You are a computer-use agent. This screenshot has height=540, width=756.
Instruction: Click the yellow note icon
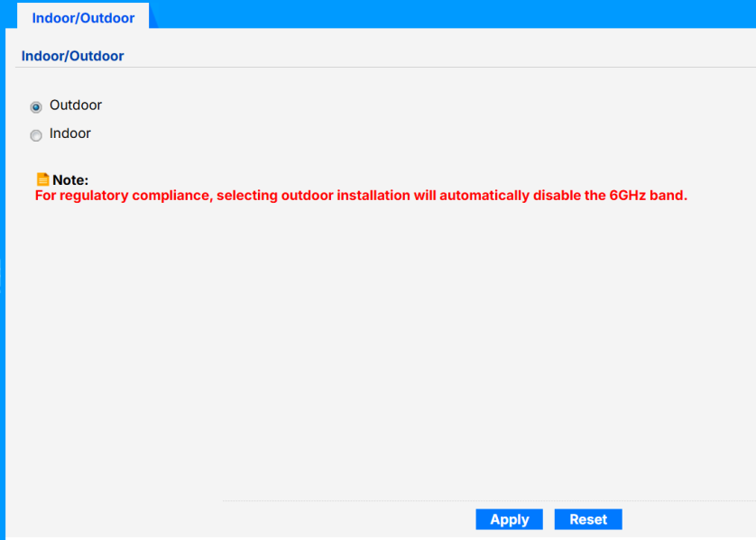click(42, 179)
